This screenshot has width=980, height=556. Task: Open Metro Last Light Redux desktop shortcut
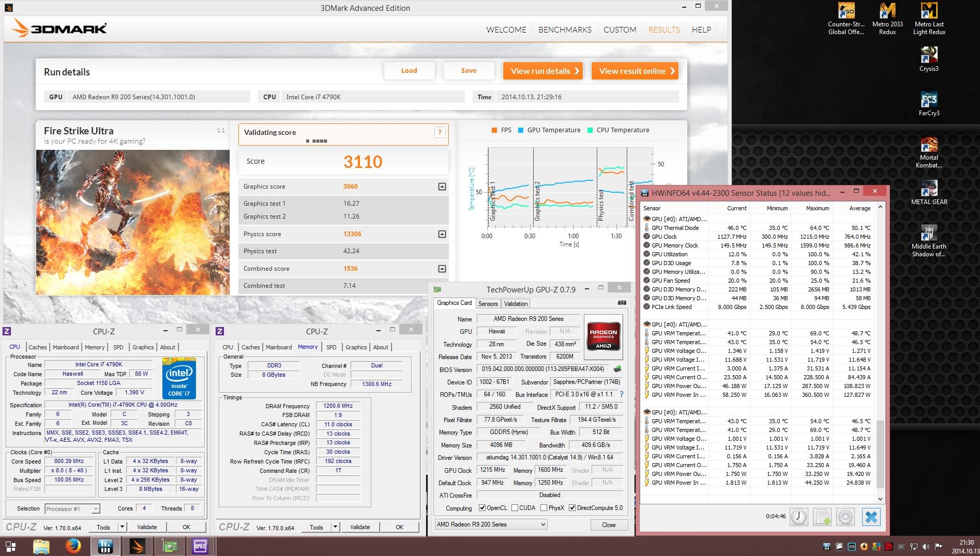click(x=929, y=19)
